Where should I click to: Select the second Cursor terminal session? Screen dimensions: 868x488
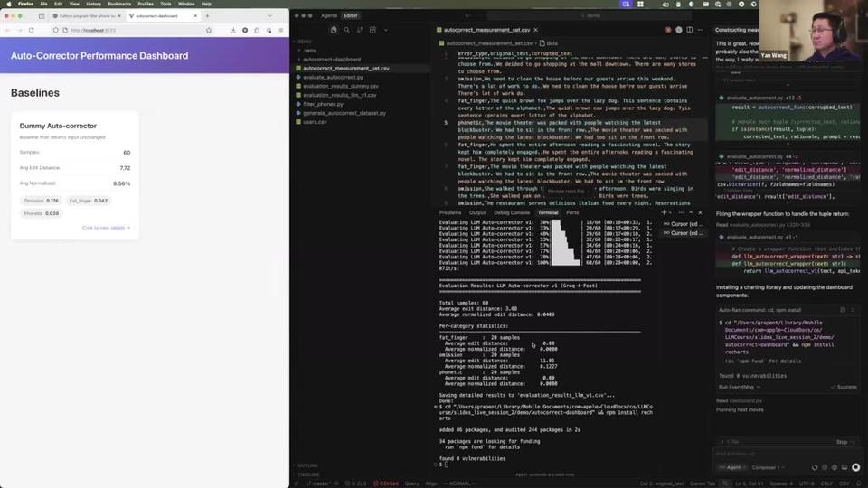tap(684, 233)
